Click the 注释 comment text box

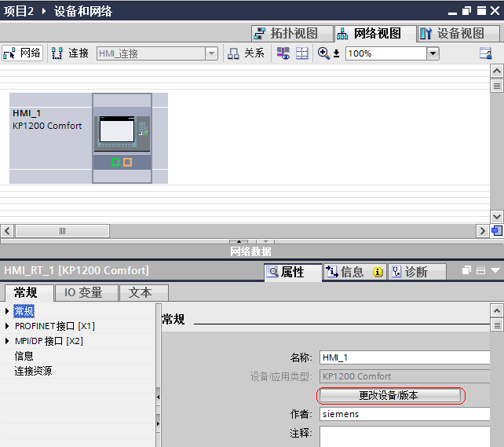point(404,437)
